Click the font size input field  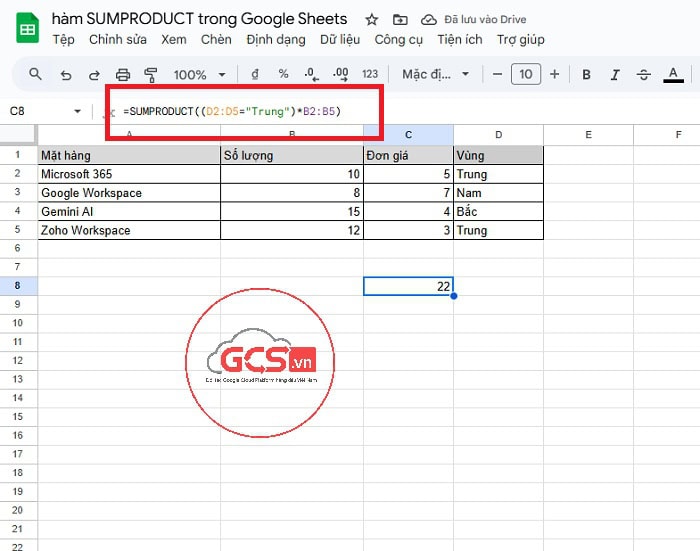(525, 74)
